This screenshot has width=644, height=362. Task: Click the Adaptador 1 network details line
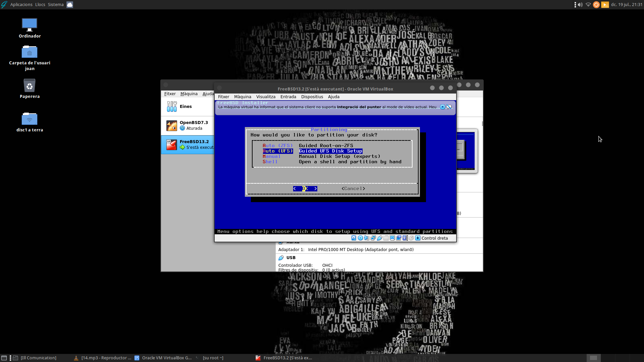coord(346,249)
